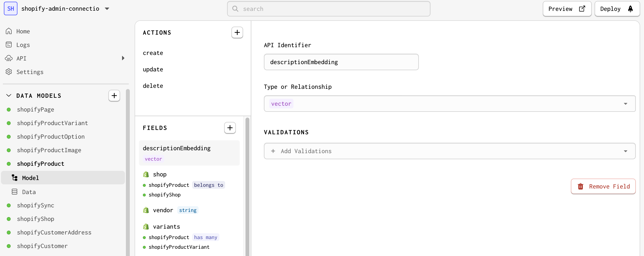Open Settings in sidebar
Viewport: 644px width, 256px height.
pyautogui.click(x=30, y=72)
